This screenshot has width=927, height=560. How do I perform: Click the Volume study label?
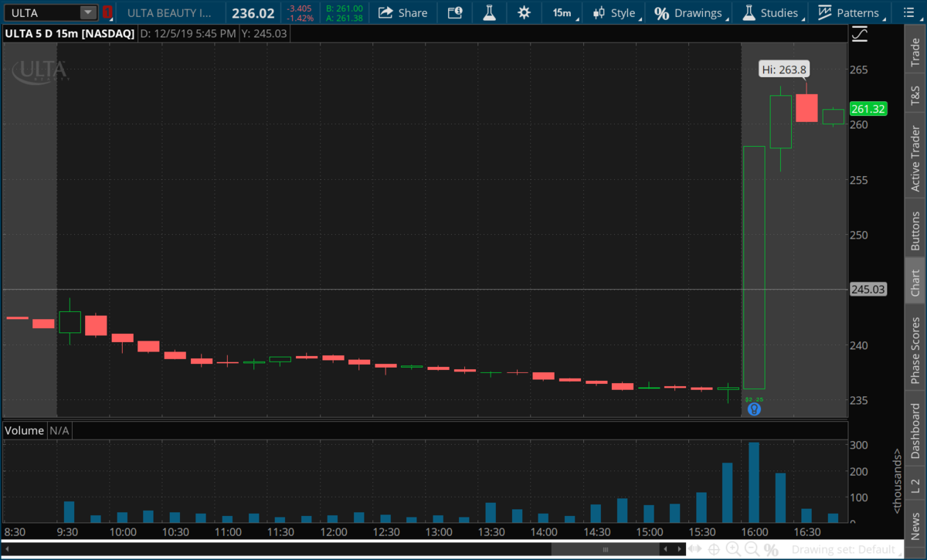pos(25,430)
